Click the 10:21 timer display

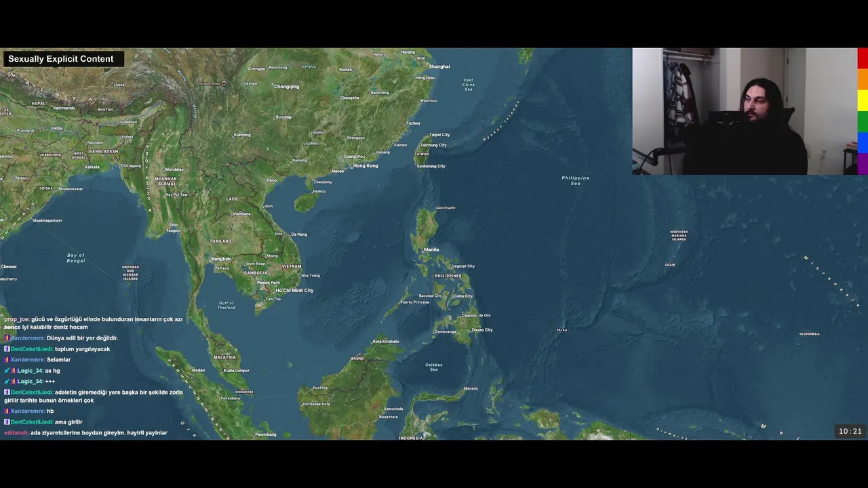(x=850, y=431)
